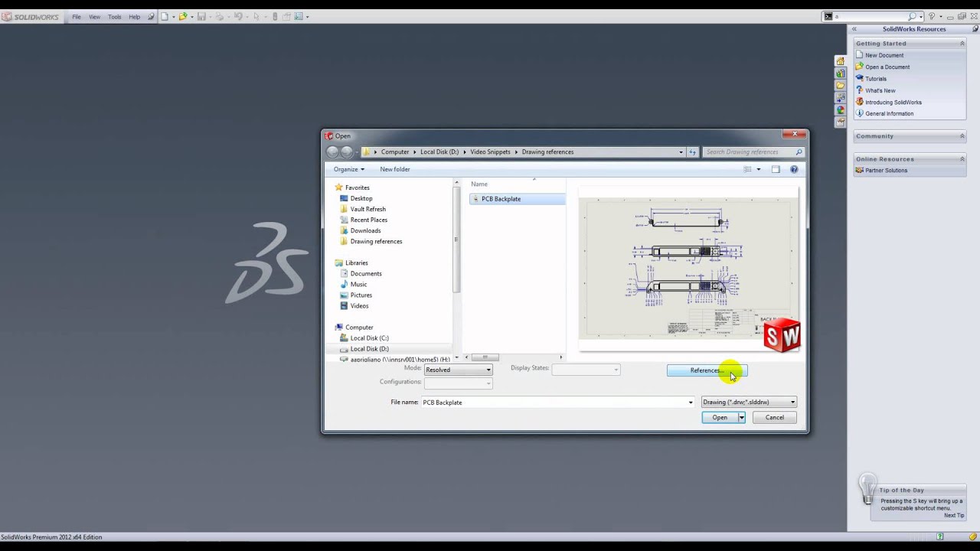Click the References... button

point(707,370)
